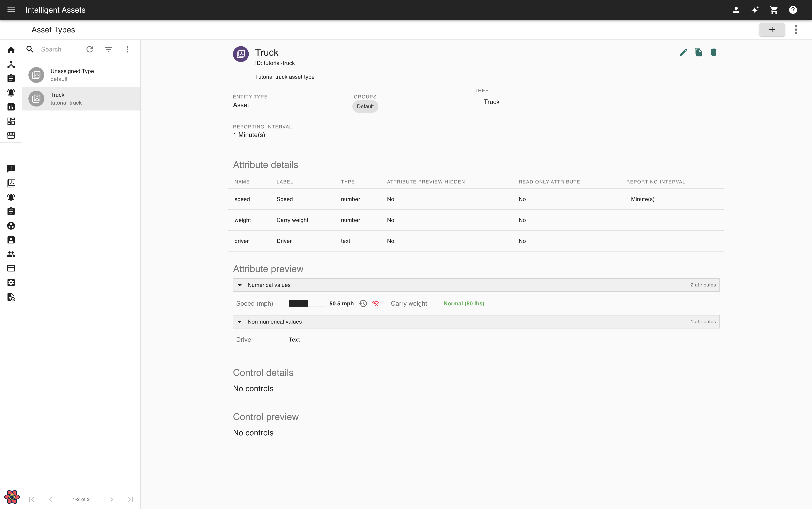Click the pencil edit icon for Truck
Viewport: 812px width, 509px height.
pyautogui.click(x=683, y=52)
